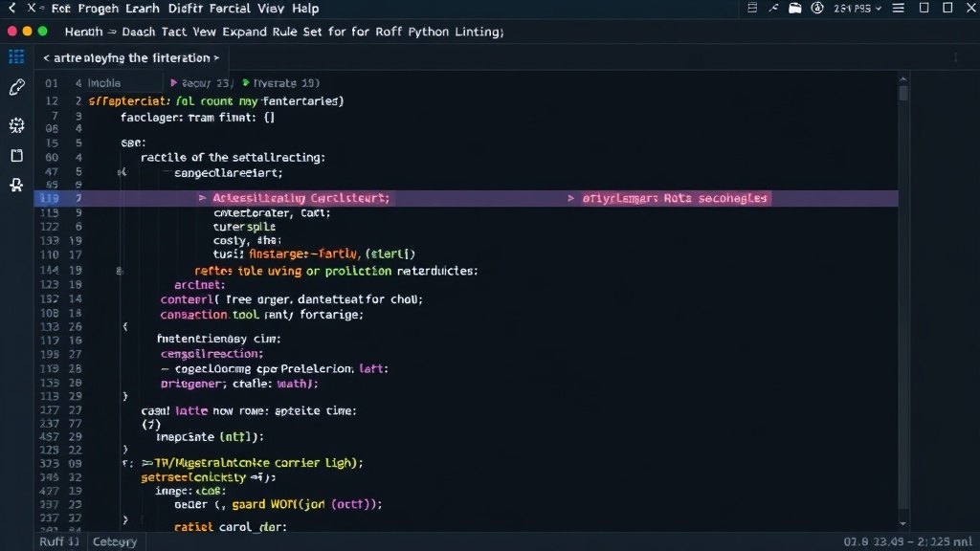The height and width of the screenshot is (551, 980).
Task: Click the green traffic light dot
Action: 42,32
